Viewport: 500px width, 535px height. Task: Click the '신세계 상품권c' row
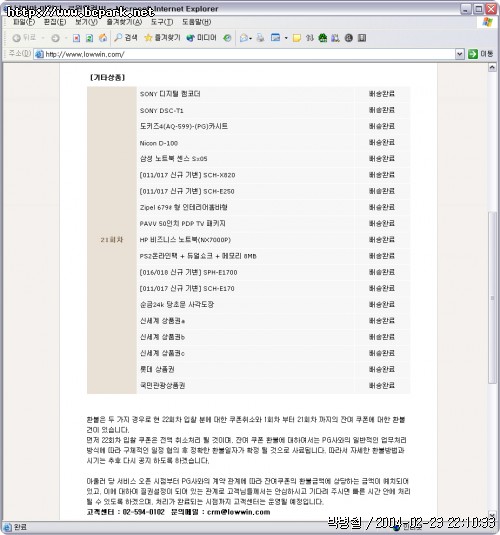(273, 353)
